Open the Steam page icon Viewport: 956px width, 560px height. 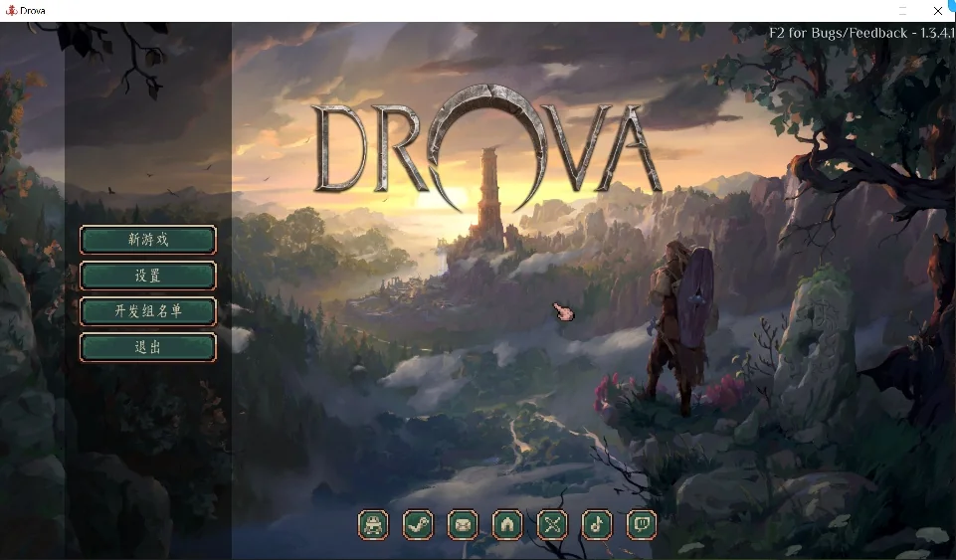418,524
